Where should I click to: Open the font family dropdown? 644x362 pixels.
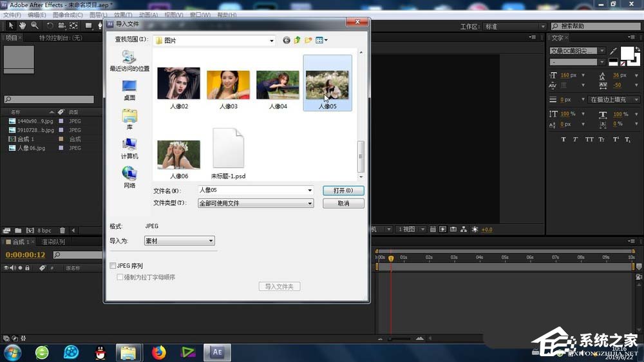coord(578,51)
